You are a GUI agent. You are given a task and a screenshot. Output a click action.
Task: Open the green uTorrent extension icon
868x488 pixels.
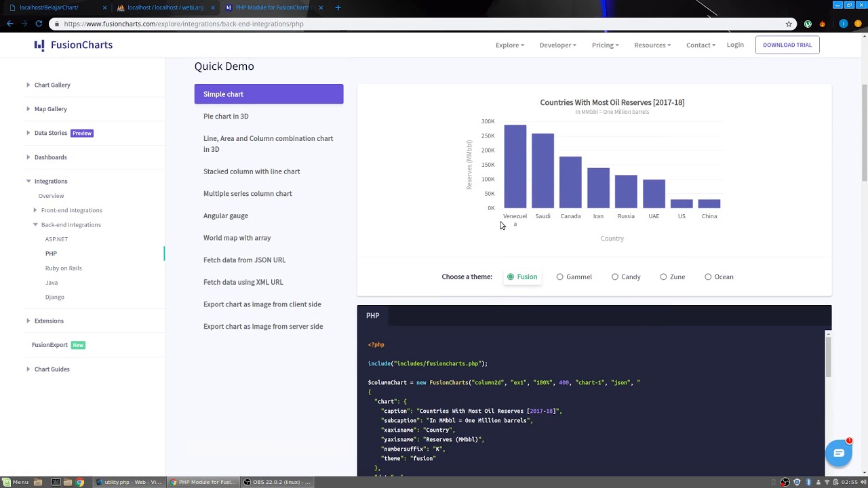[x=808, y=24]
